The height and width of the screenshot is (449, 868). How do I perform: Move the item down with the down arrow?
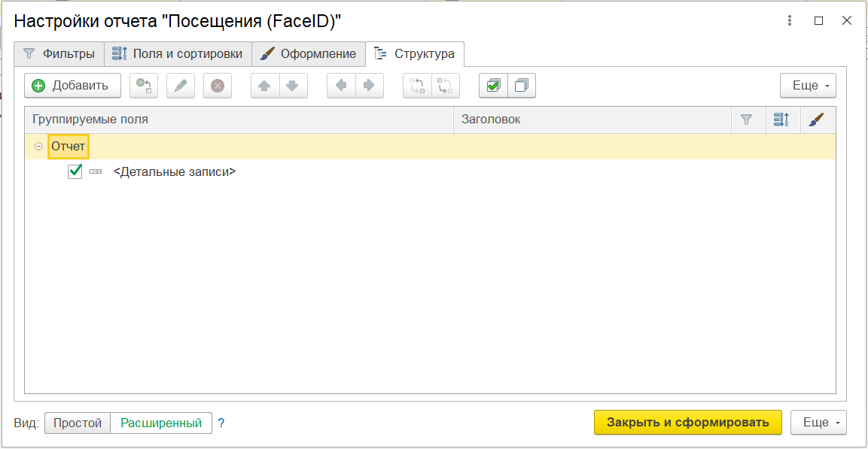(x=294, y=86)
